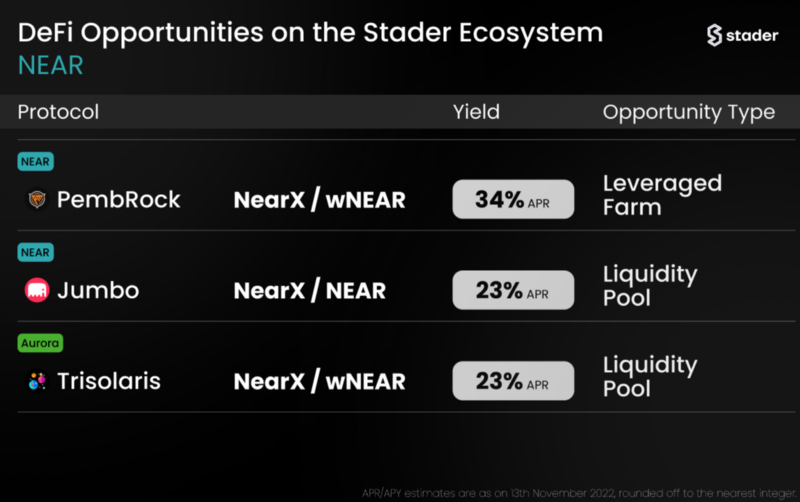
Task: Select the NEAR tag above PembRock
Action: [35, 162]
